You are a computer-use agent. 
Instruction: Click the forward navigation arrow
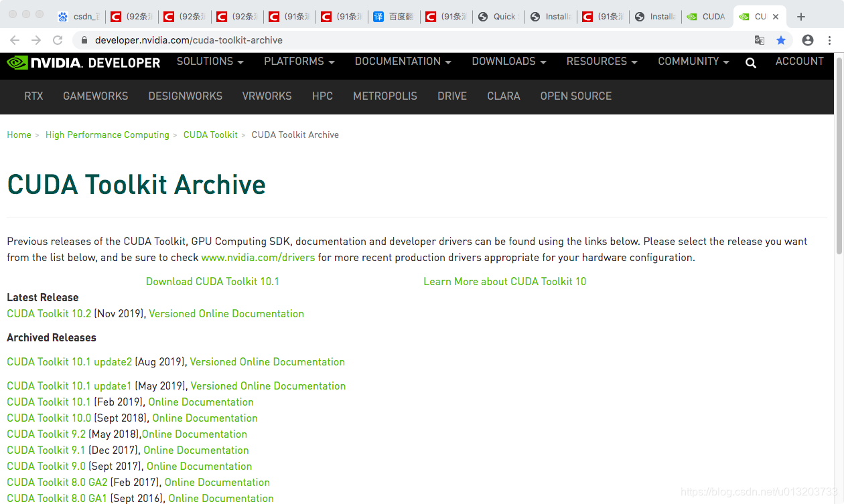[36, 40]
